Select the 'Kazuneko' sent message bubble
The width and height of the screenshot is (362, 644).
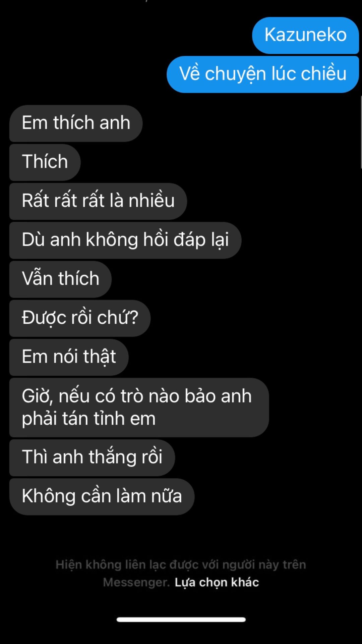click(305, 35)
